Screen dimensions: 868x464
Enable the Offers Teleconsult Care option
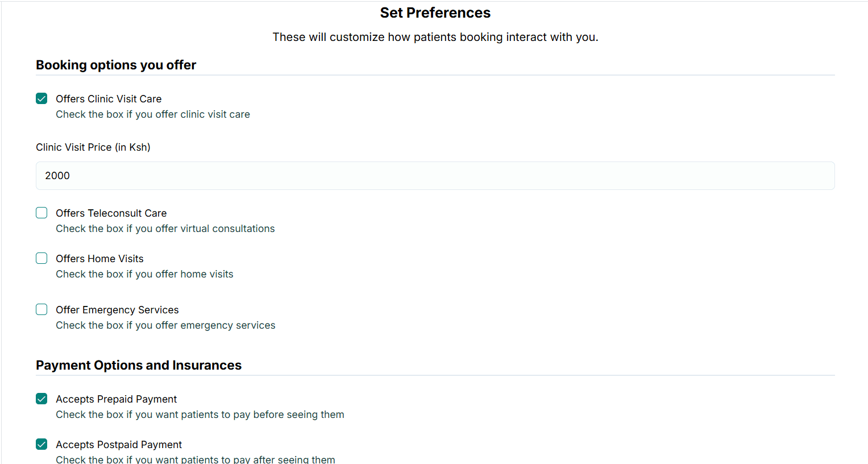(41, 213)
